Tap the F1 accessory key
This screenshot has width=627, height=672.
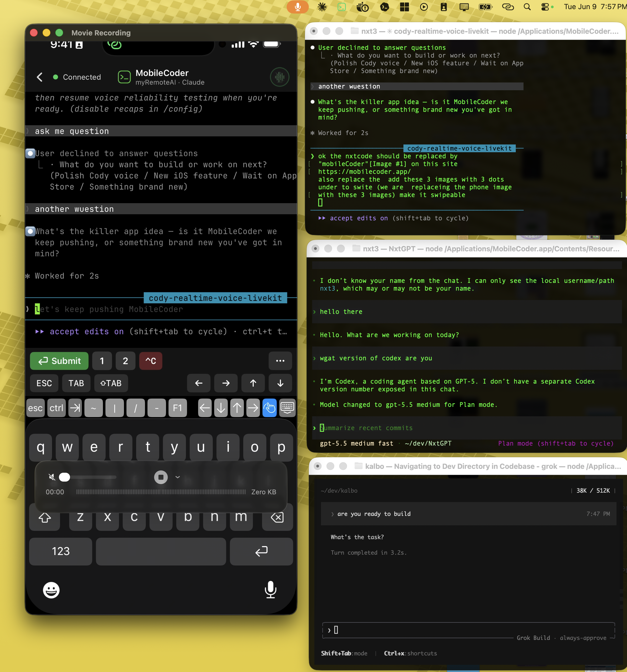tap(177, 408)
